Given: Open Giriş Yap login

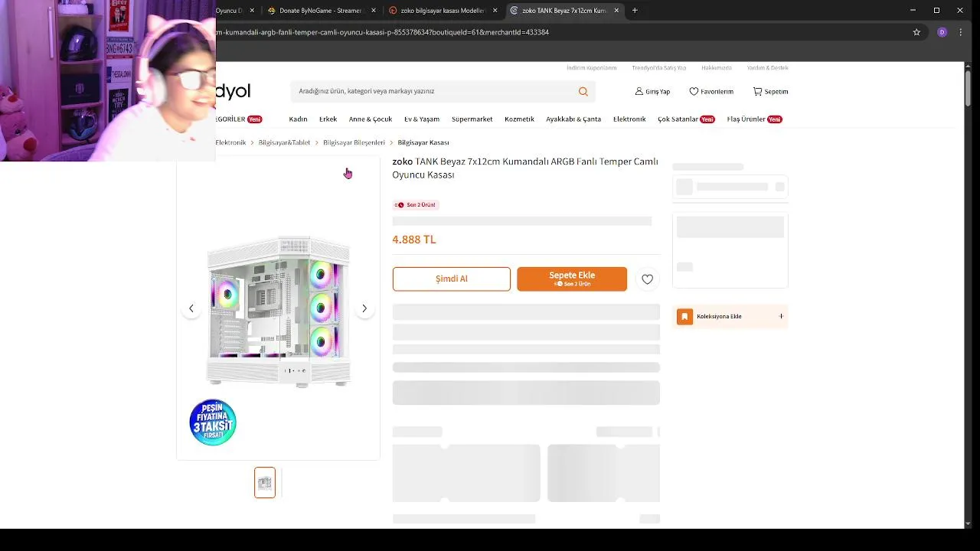Looking at the screenshot, I should tap(652, 91).
